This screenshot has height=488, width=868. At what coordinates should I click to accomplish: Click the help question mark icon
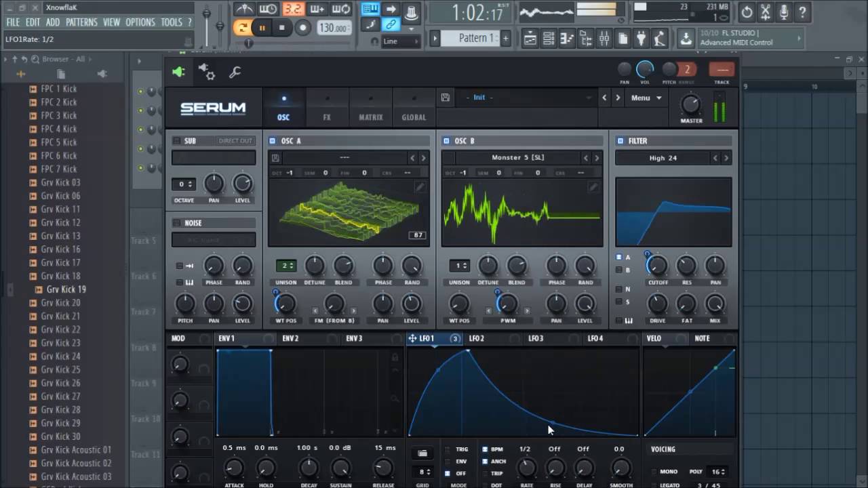coord(802,12)
